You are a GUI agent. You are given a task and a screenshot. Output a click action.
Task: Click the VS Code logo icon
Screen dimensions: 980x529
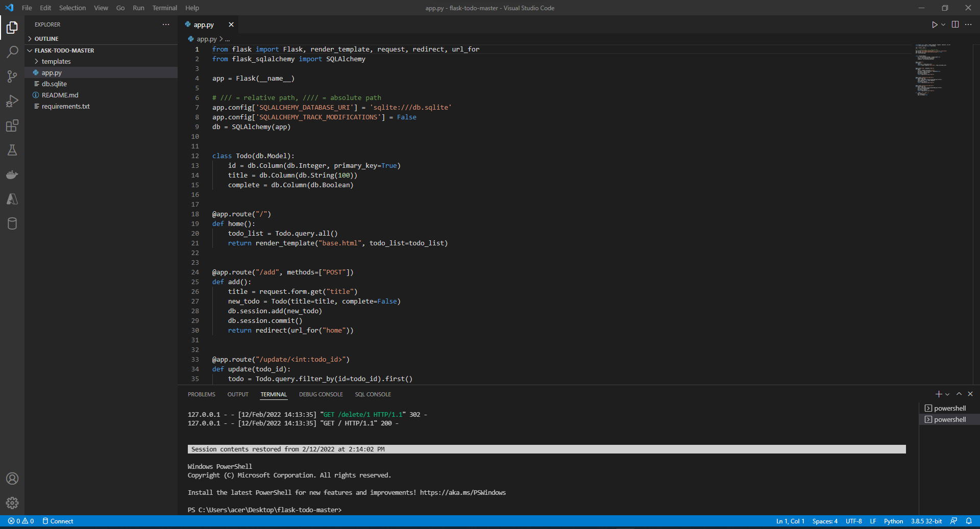(9, 8)
